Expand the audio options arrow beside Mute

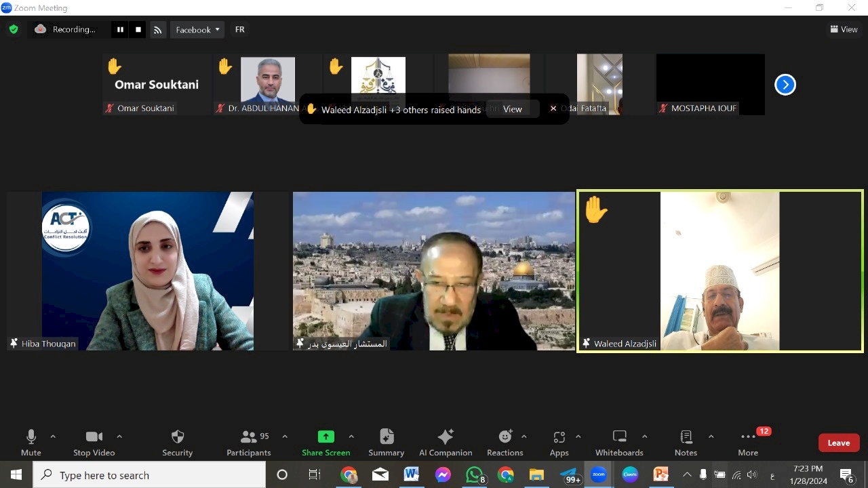53,436
